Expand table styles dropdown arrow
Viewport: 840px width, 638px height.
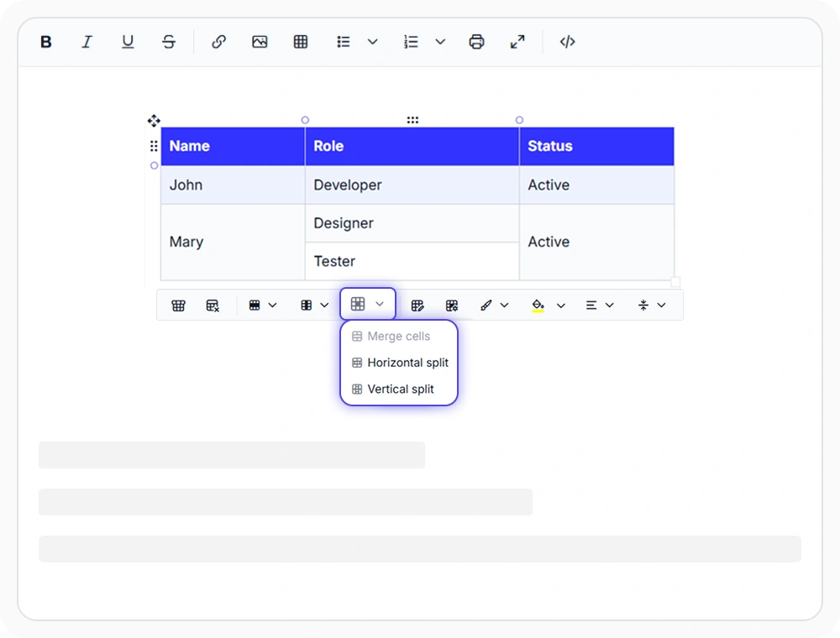point(505,305)
